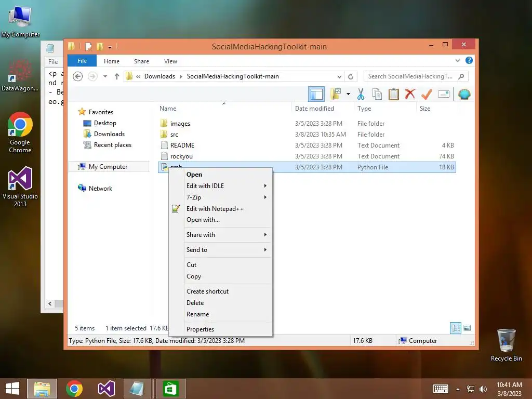
Task: Open the Windows Store taskbar icon
Action: click(170, 389)
